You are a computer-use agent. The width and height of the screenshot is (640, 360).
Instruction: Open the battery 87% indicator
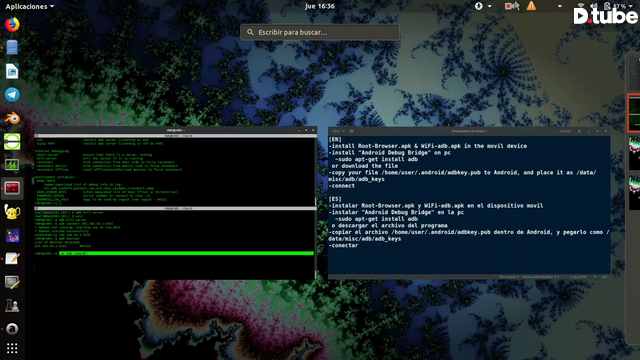(616, 6)
